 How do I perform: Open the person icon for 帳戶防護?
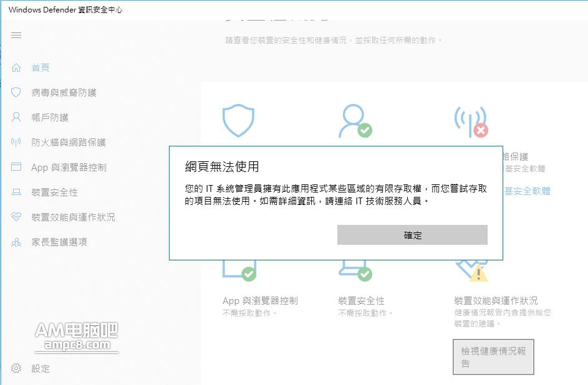pos(16,117)
